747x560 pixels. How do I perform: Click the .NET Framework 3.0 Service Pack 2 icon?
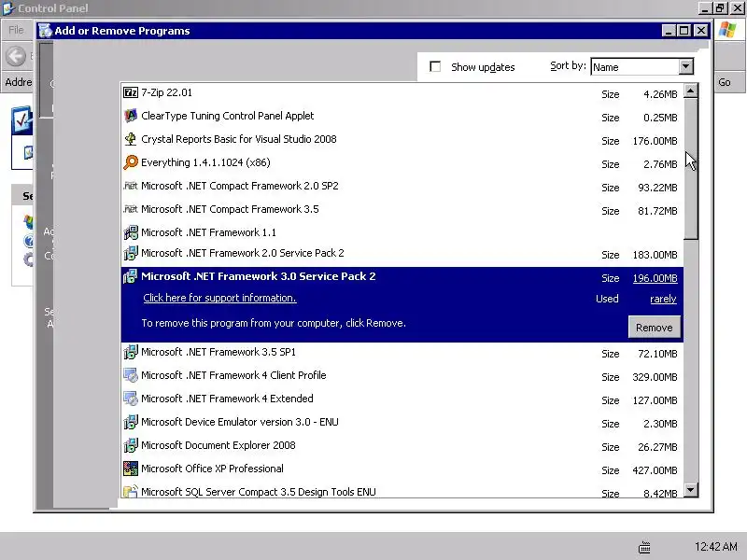pos(131,276)
